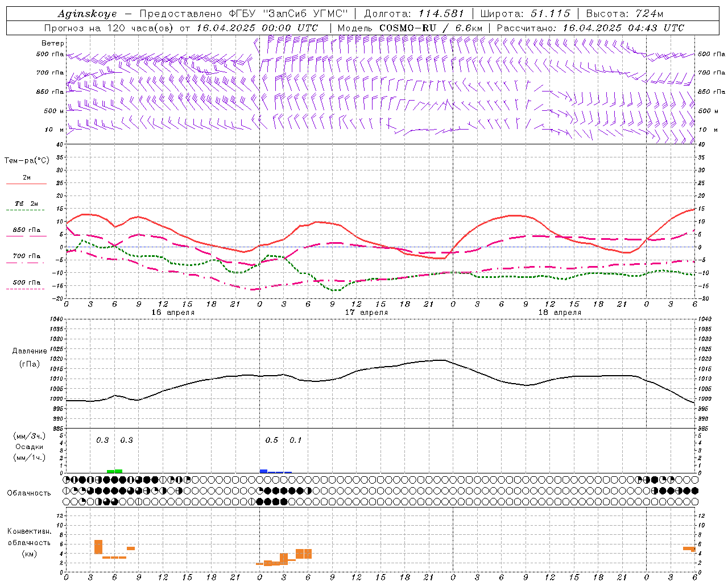This screenshot has height=582, width=728.
Task: Click the "(мм/3ч.)" precipitation unit label
Action: (x=30, y=436)
